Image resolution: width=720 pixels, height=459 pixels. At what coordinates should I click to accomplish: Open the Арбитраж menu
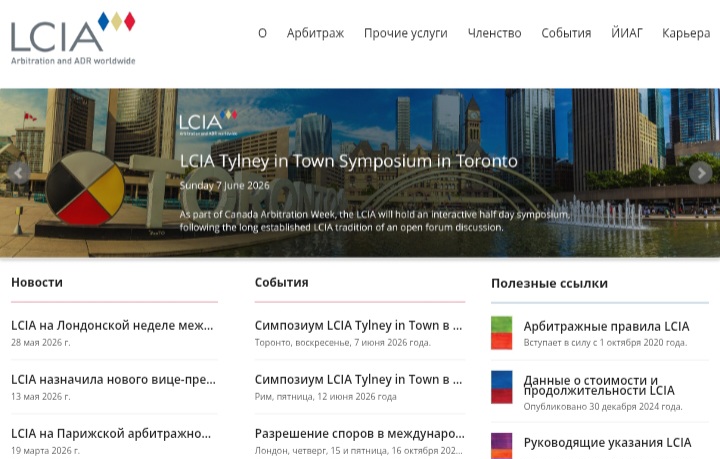click(x=315, y=33)
